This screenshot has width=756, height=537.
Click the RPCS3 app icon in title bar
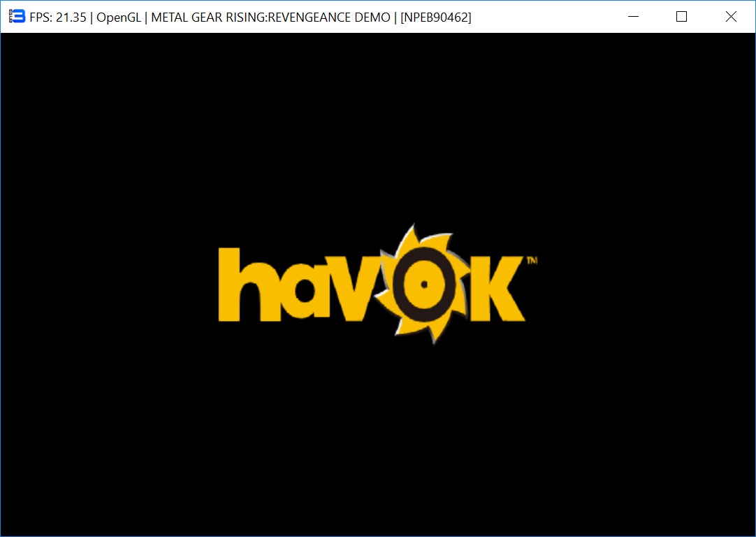(x=17, y=16)
